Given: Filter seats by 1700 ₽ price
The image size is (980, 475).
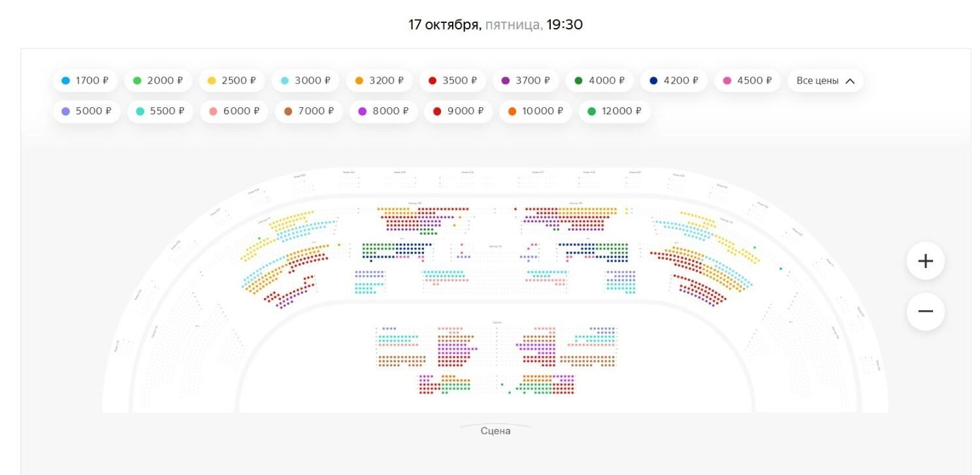Looking at the screenshot, I should click(x=85, y=81).
